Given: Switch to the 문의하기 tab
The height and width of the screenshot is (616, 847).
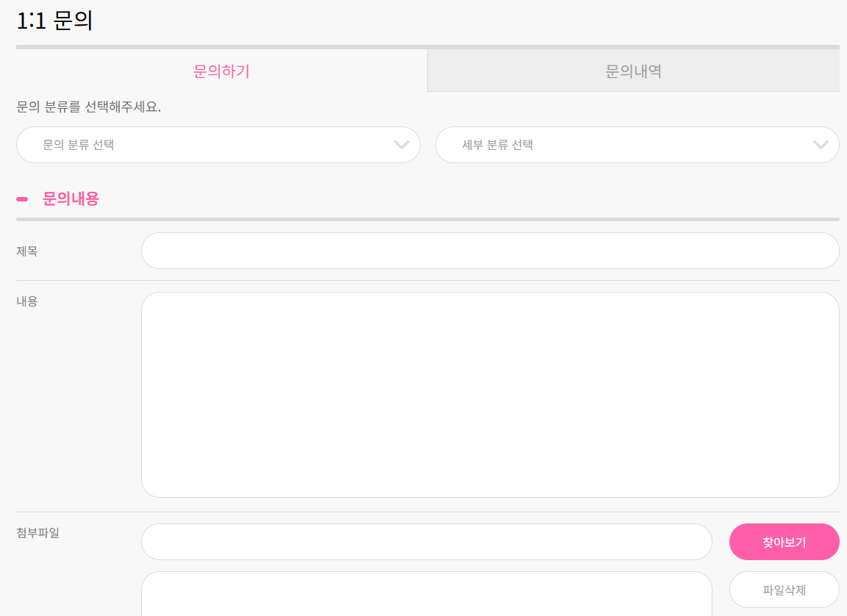Looking at the screenshot, I should click(221, 71).
